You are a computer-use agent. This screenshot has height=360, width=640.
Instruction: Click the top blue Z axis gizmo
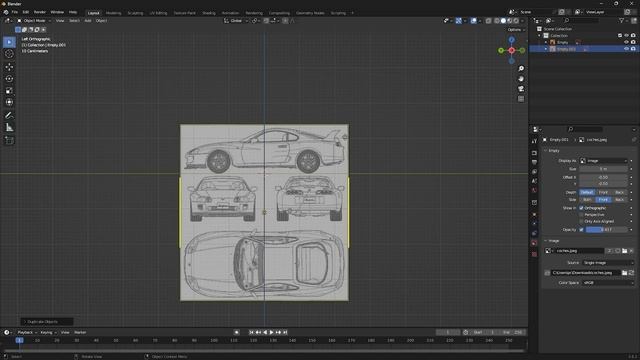(x=511, y=40)
